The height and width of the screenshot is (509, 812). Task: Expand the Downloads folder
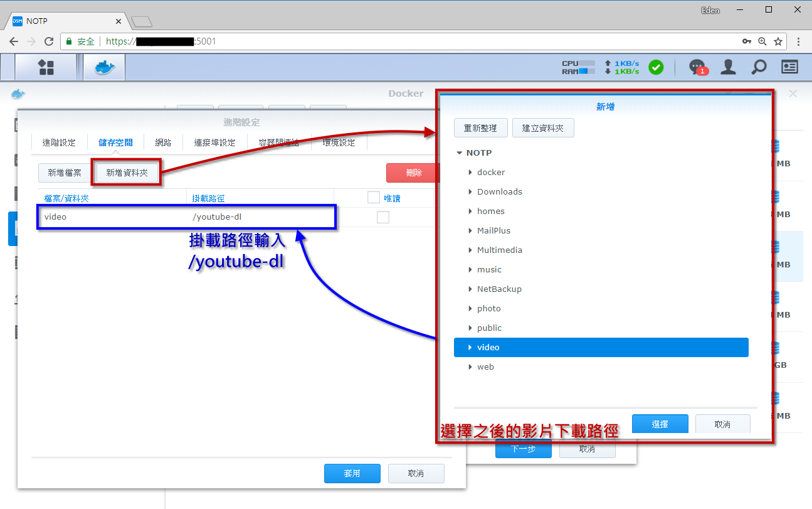470,191
